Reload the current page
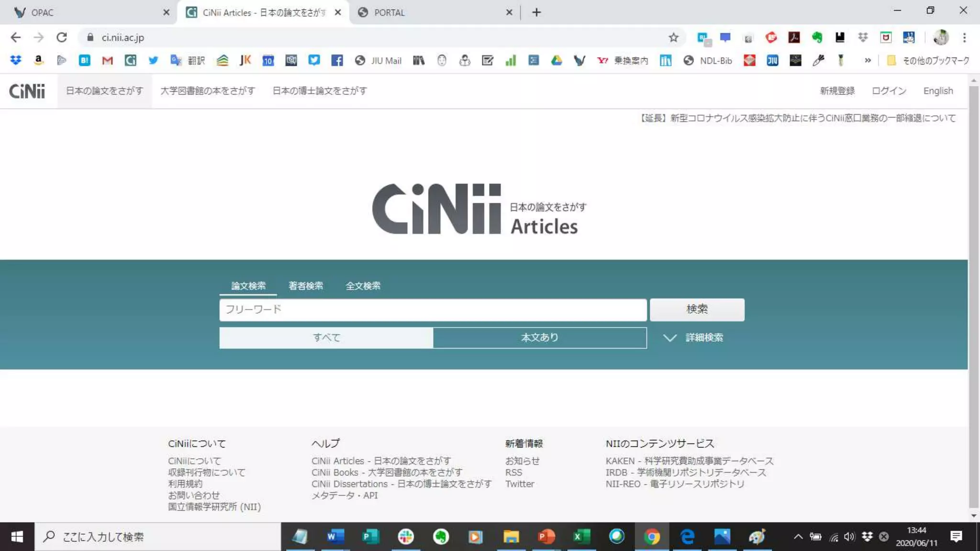Viewport: 980px width, 551px height. [x=61, y=37]
